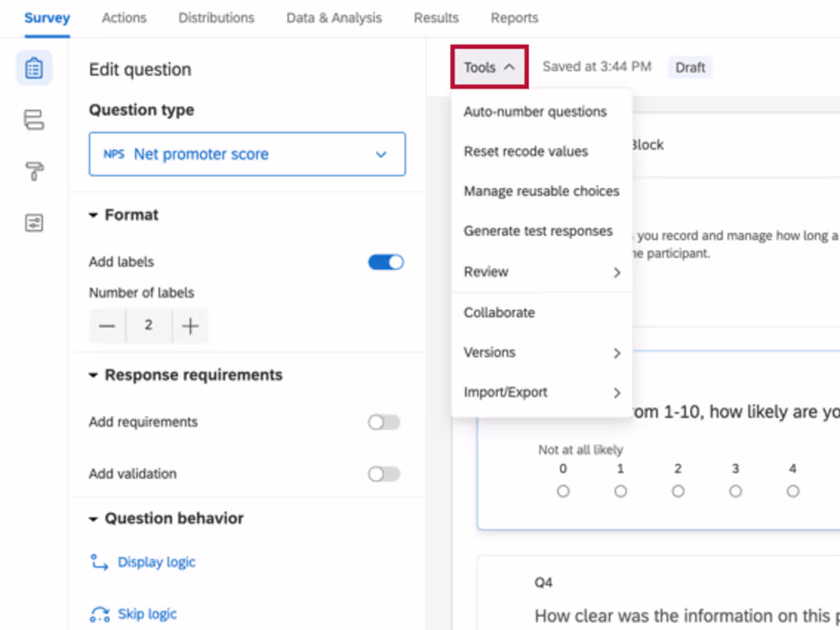840x630 pixels.
Task: Choose Auto-number questions in Tools menu
Action: (x=535, y=111)
